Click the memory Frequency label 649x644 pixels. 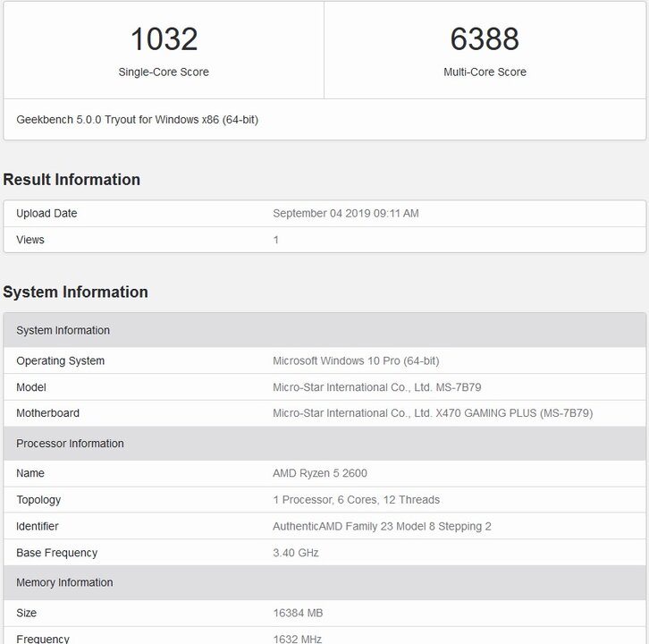click(43, 639)
